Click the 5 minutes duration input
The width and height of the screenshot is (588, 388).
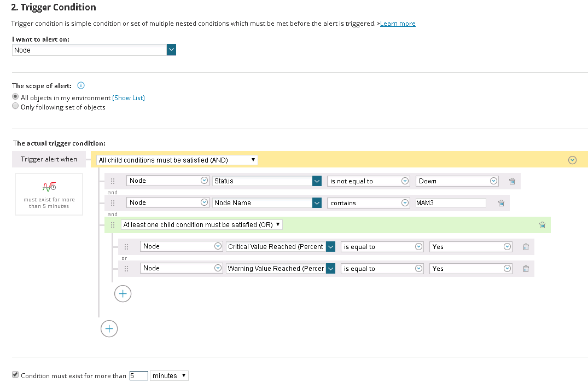pos(139,375)
